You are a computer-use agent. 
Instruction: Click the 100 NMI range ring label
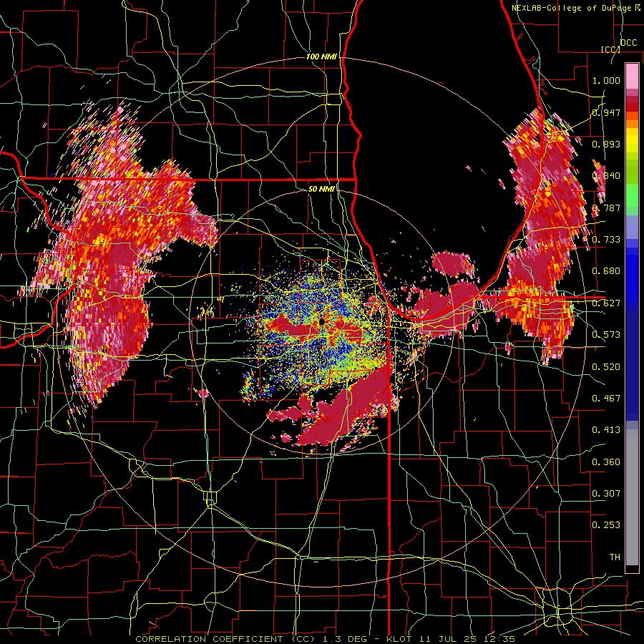pos(321,57)
